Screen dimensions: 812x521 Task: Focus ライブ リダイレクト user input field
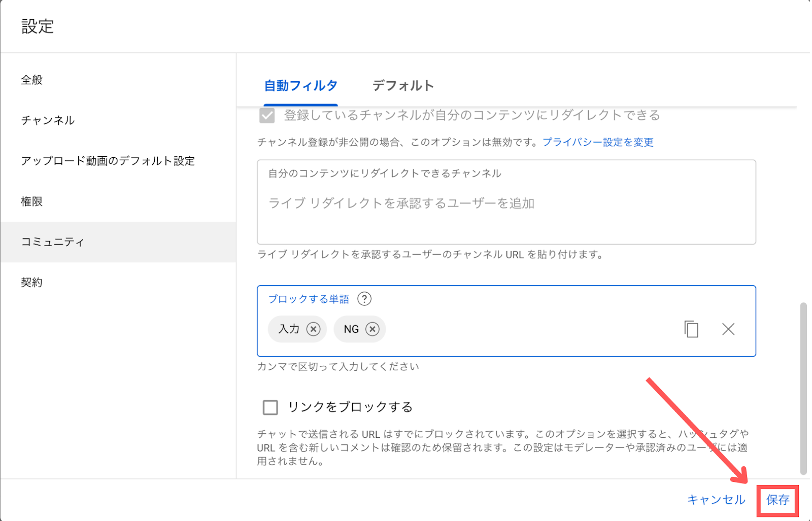pos(506,202)
